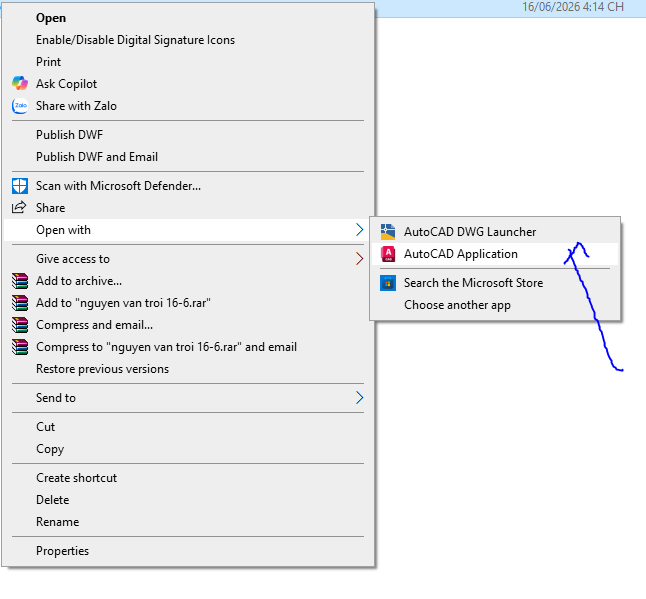Choose Create shortcut entry
The height and width of the screenshot is (599, 646).
pos(77,477)
